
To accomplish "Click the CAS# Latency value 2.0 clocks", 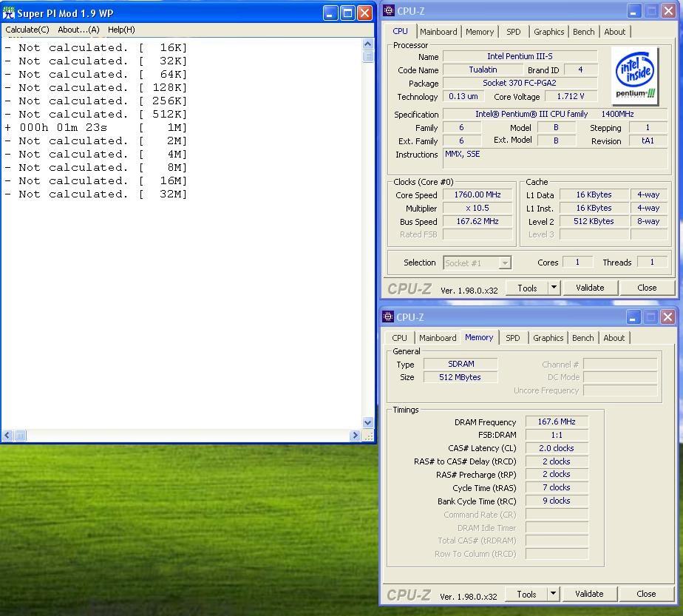I will (557, 448).
